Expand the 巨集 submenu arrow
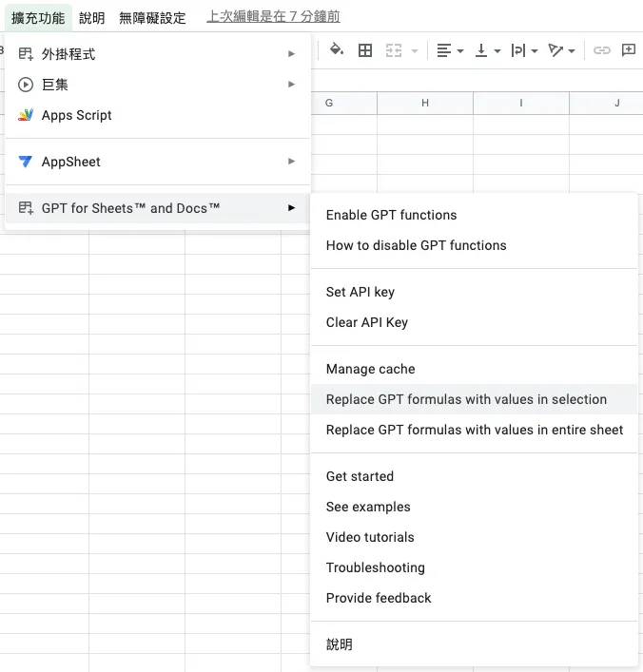 pyautogui.click(x=292, y=84)
